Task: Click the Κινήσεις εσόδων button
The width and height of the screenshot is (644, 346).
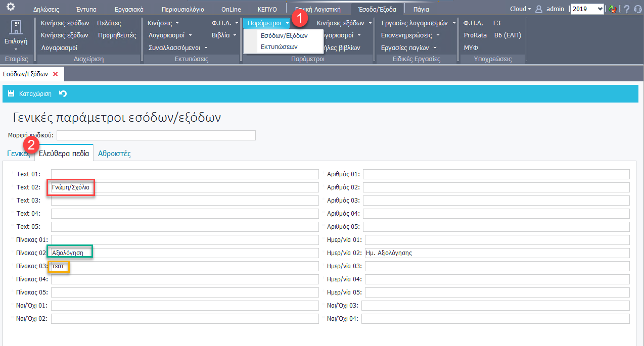Action: (65, 23)
